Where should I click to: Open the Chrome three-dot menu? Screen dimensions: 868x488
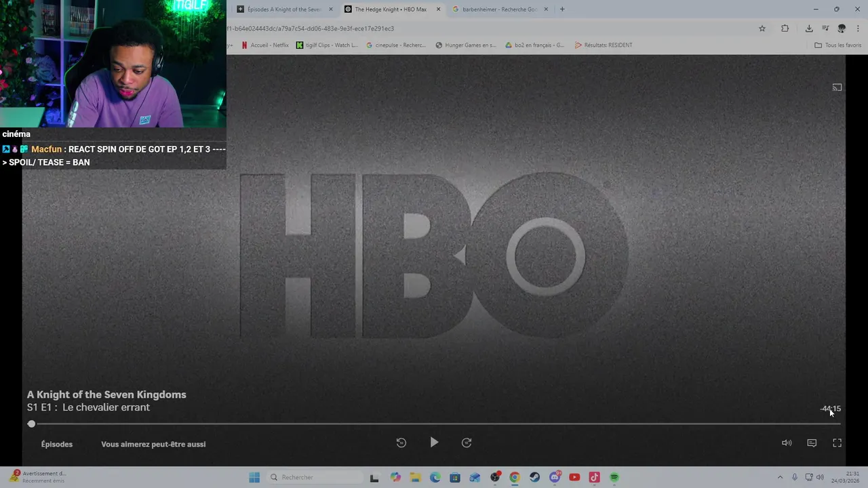858,28
